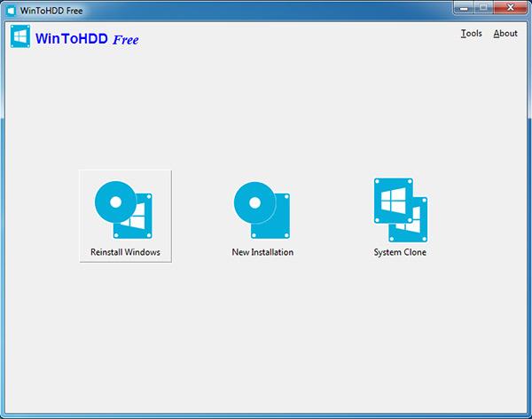The width and height of the screenshot is (532, 419).
Task: Click the small app icon in title bar
Action: 11,11
